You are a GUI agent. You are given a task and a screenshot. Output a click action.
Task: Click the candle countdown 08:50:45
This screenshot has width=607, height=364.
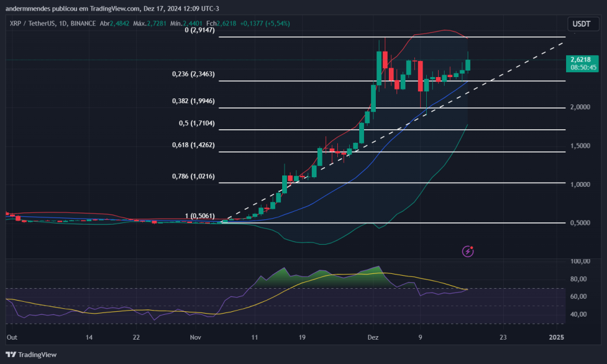point(583,68)
